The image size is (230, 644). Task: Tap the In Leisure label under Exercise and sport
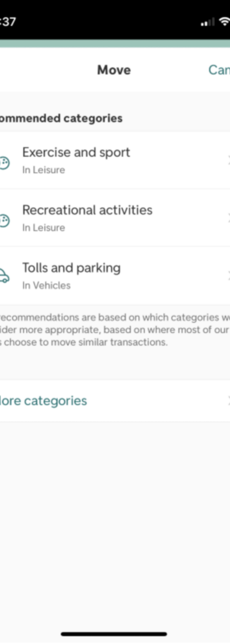(x=44, y=170)
